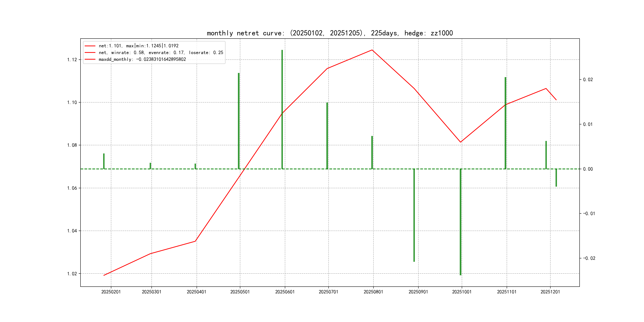Click the negative green bar near 20250901
Image resolution: width=644 pixels, height=322 pixels.
(x=414, y=215)
